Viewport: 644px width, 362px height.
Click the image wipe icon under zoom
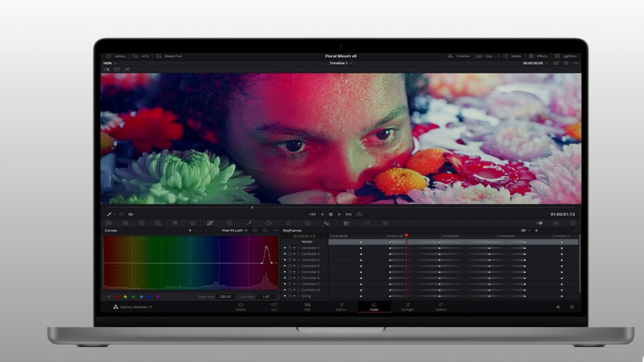[107, 69]
